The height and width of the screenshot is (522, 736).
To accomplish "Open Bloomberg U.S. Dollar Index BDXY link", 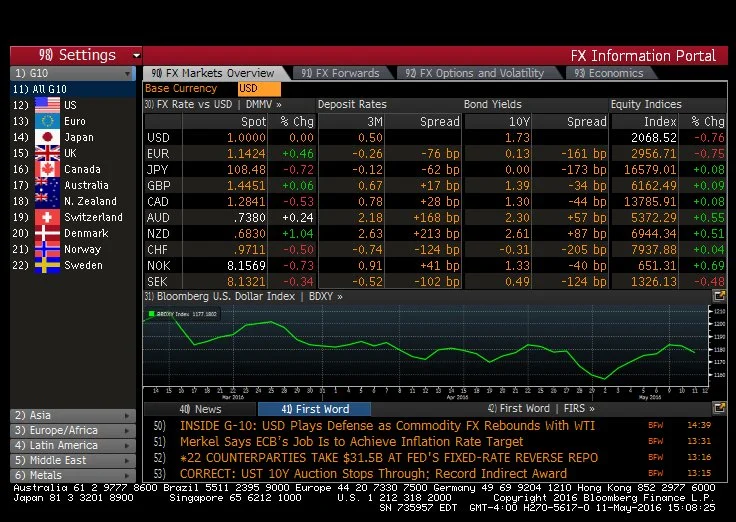I will 244,296.
